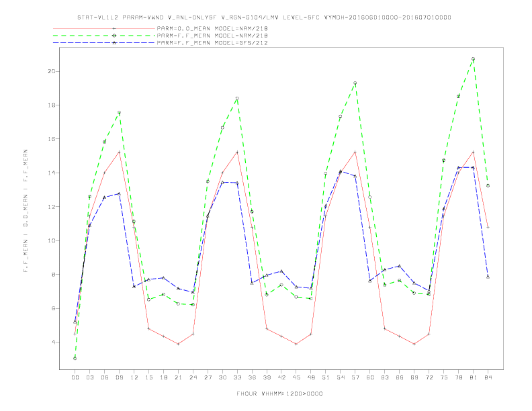The height and width of the screenshot is (411, 532).
Task: Click x-axis tick label 18
Action: click(163, 377)
